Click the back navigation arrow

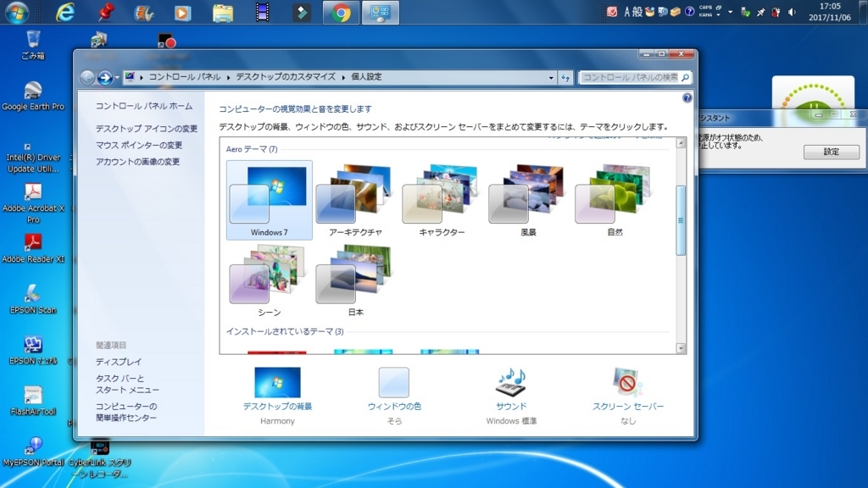[87, 77]
